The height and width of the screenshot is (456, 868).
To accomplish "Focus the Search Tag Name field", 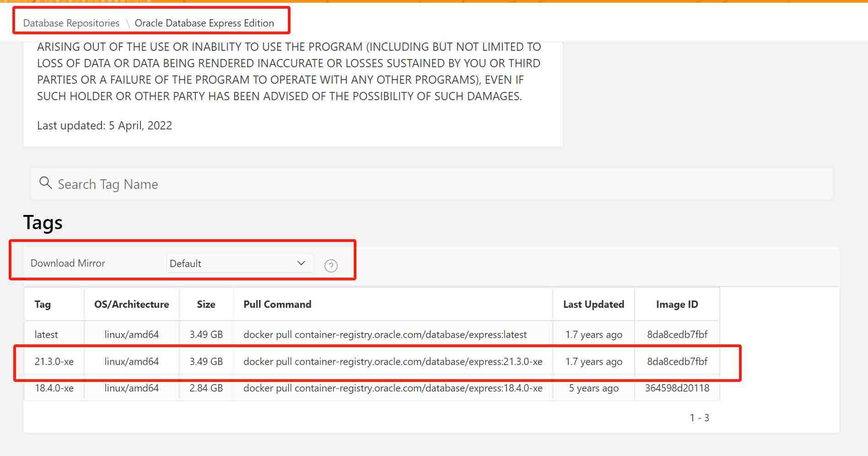I will tap(431, 184).
